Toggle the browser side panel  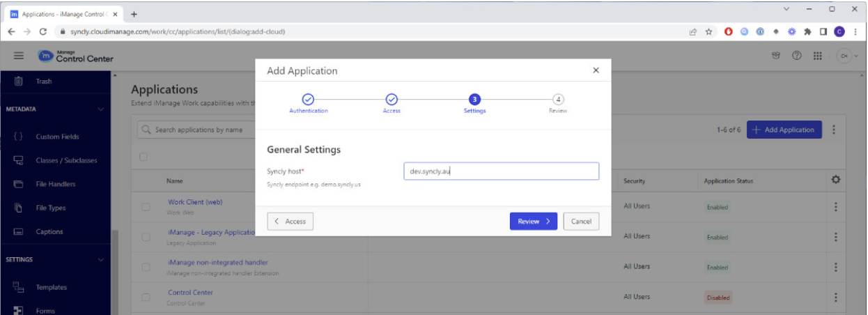pos(823,31)
